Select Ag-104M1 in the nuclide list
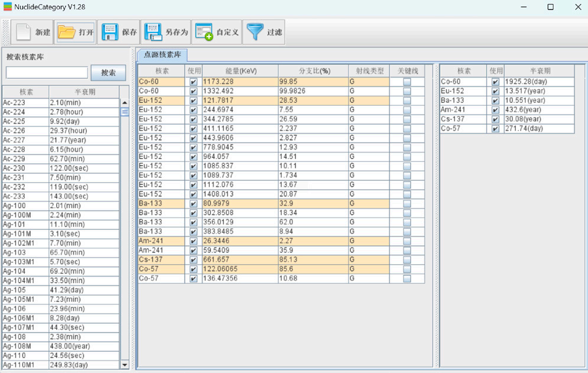Viewport: 588px width, 373px height. click(x=25, y=281)
